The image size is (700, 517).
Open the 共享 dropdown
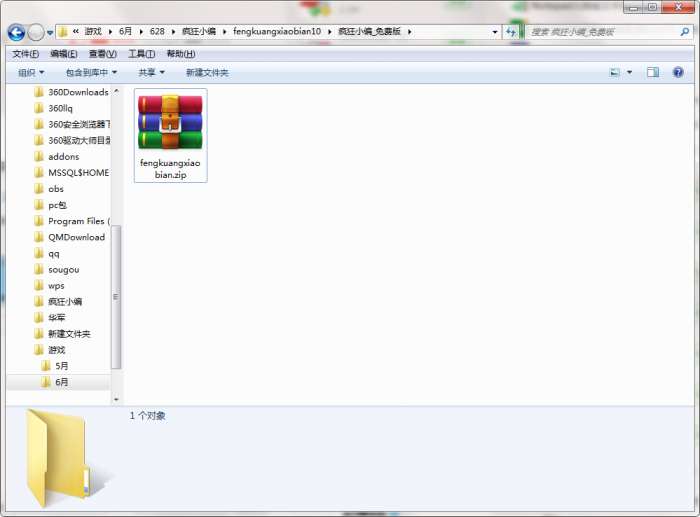pyautogui.click(x=151, y=72)
